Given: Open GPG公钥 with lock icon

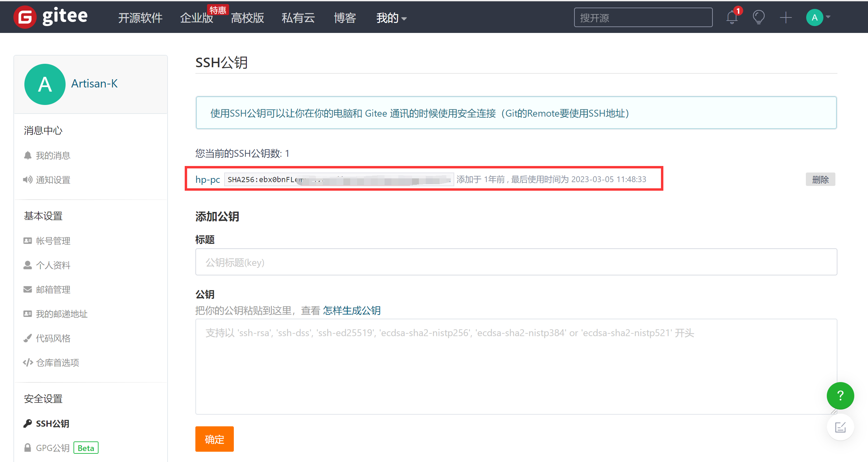Looking at the screenshot, I should (53, 448).
